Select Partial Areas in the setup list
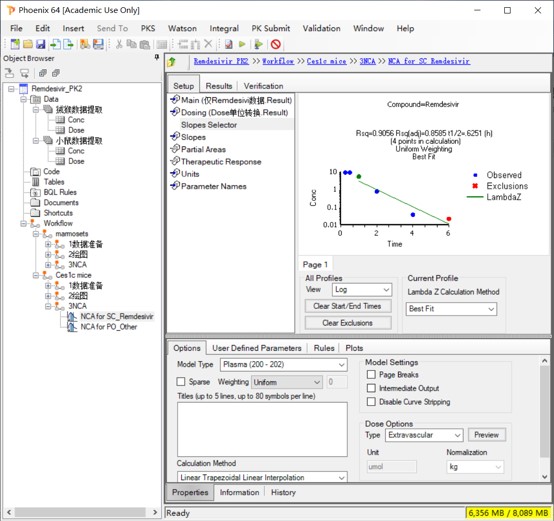This screenshot has width=554, height=521. (x=203, y=149)
